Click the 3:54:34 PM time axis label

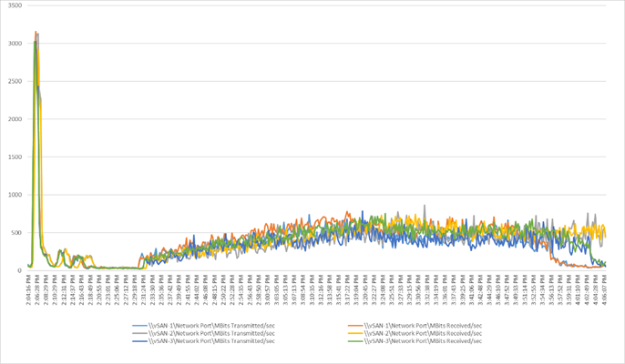pos(541,289)
